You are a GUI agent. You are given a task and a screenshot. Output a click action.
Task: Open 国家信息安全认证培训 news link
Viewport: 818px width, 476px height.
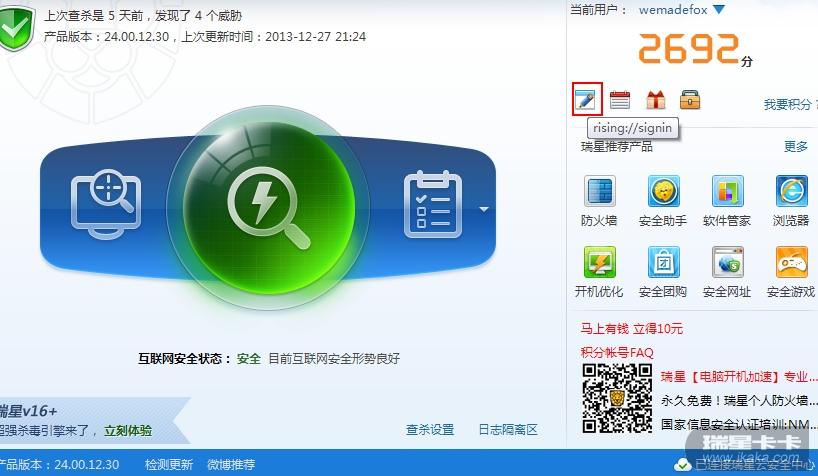[x=738, y=424]
